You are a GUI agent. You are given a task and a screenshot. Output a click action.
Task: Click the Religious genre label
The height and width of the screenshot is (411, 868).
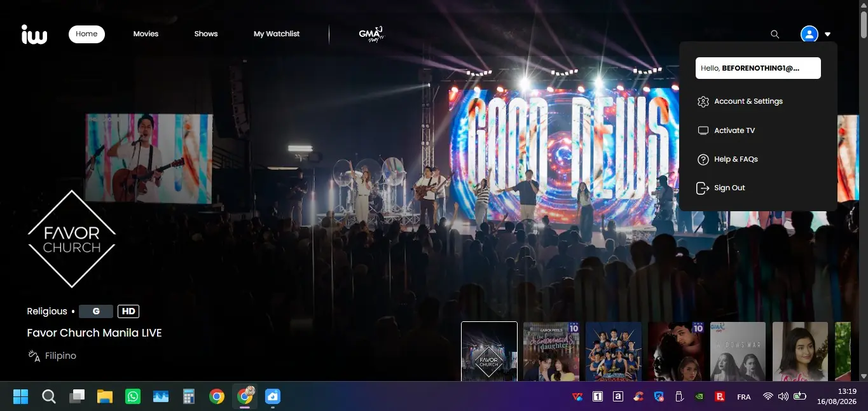[47, 311]
